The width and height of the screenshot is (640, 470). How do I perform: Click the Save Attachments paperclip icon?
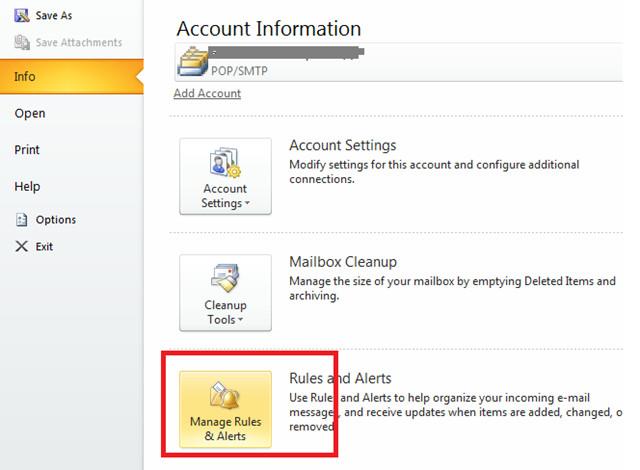click(x=21, y=43)
